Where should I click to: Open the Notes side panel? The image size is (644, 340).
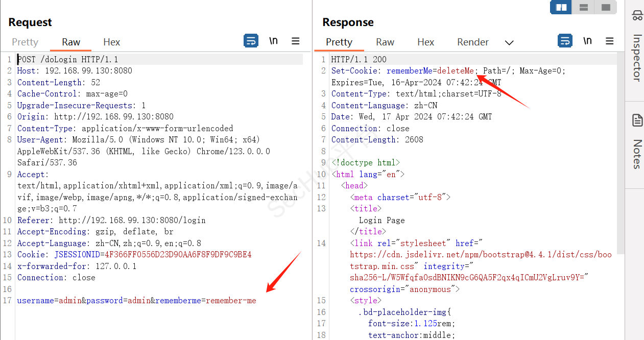click(x=637, y=143)
